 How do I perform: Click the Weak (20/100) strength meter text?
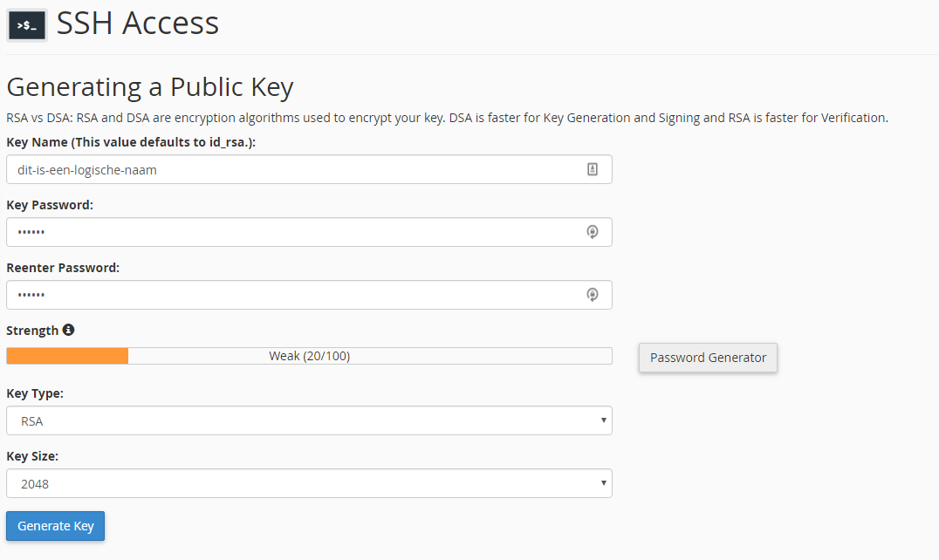tap(309, 356)
